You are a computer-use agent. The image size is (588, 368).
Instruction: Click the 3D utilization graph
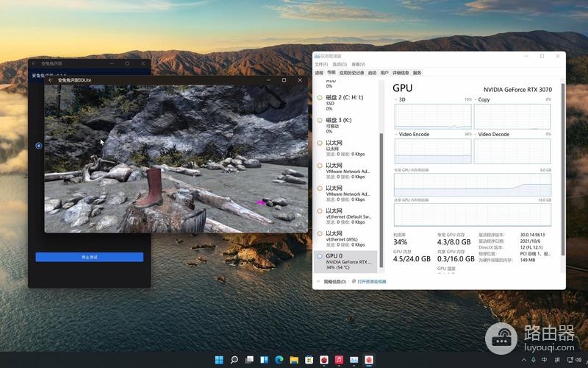click(433, 116)
